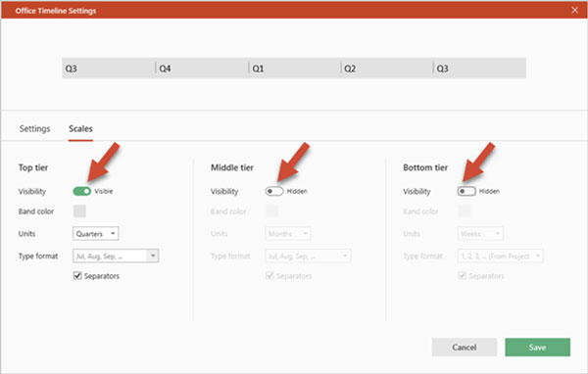Click 'Office Timeline Settings' title text
The width and height of the screenshot is (588, 374).
click(x=56, y=11)
